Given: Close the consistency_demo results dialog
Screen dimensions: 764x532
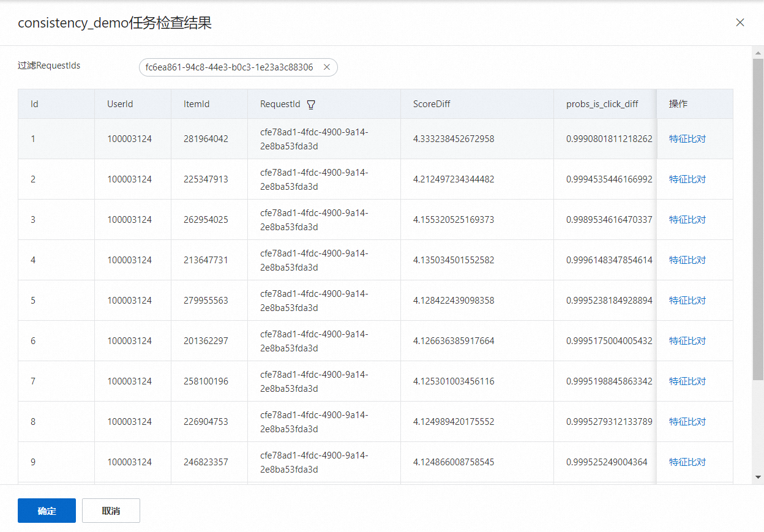Looking at the screenshot, I should (740, 23).
